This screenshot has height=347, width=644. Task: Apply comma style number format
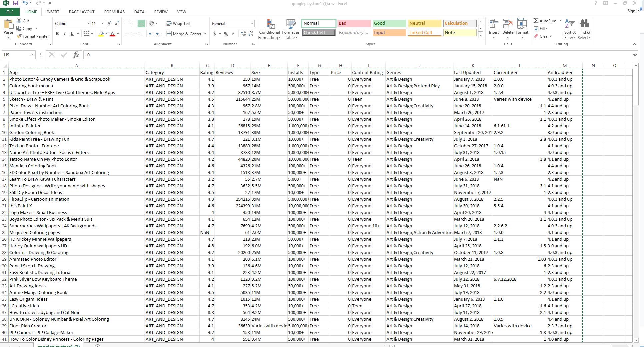point(233,34)
